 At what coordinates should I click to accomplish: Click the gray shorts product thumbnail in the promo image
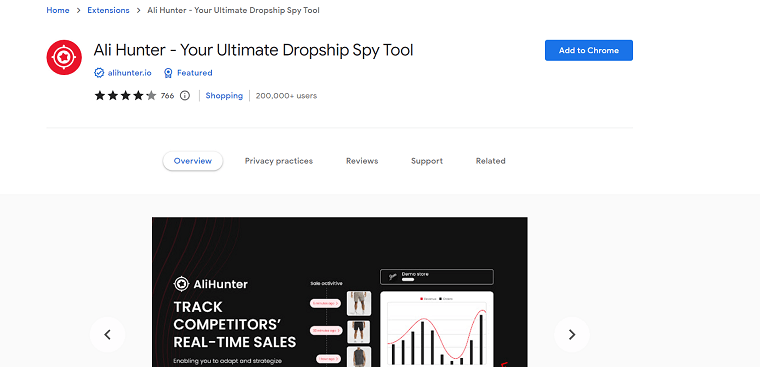(359, 303)
